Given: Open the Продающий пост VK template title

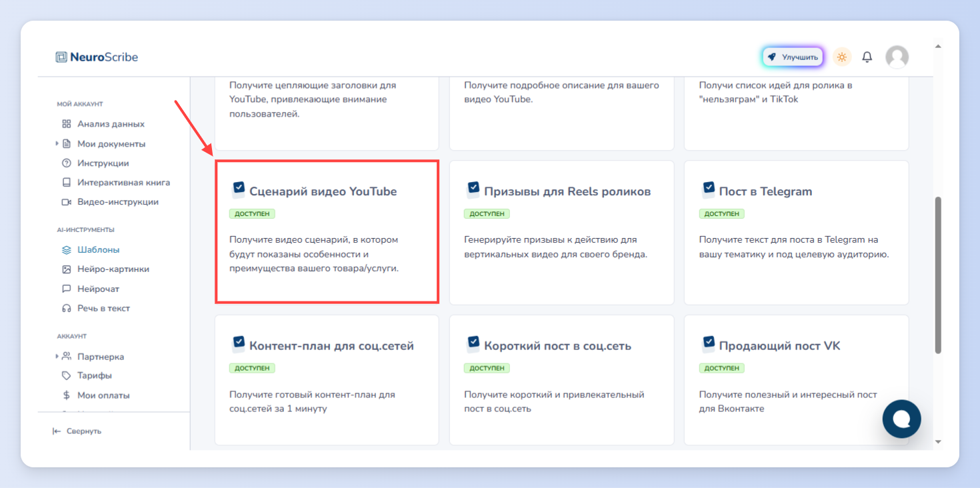Looking at the screenshot, I should [x=779, y=346].
